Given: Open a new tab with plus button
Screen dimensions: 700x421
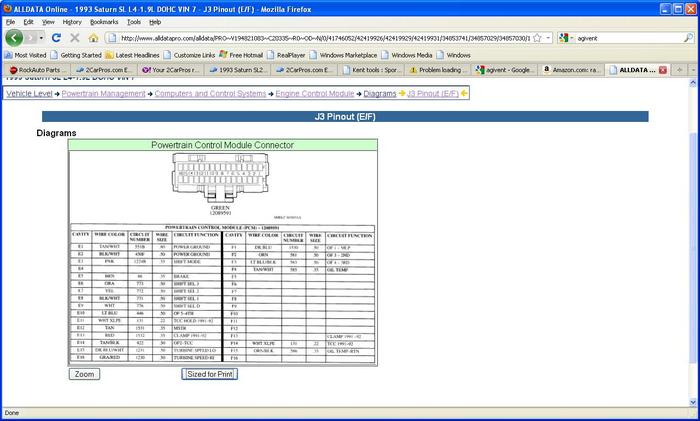Looking at the screenshot, I should tap(679, 70).
